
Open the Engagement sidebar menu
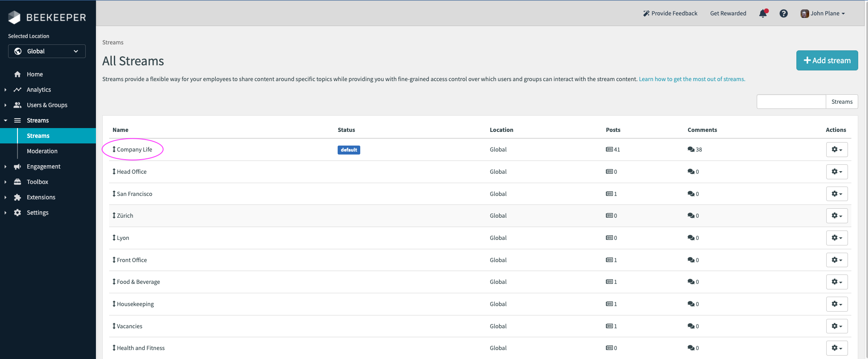pos(43,166)
